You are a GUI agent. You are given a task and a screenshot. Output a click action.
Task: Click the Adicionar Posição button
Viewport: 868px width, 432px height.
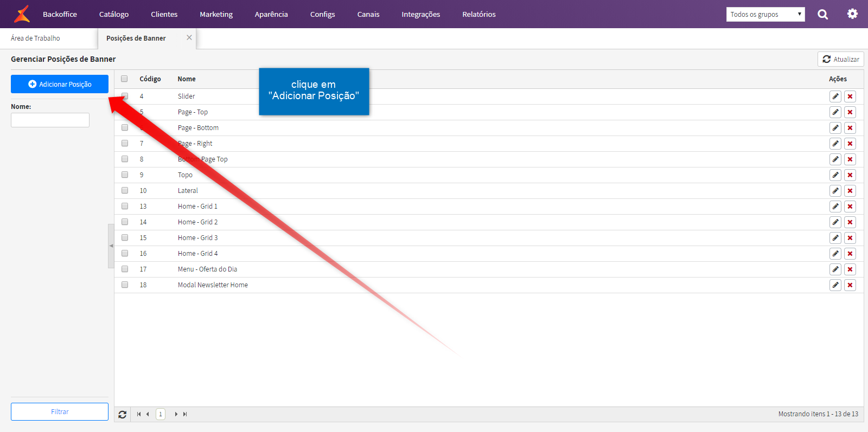click(60, 84)
